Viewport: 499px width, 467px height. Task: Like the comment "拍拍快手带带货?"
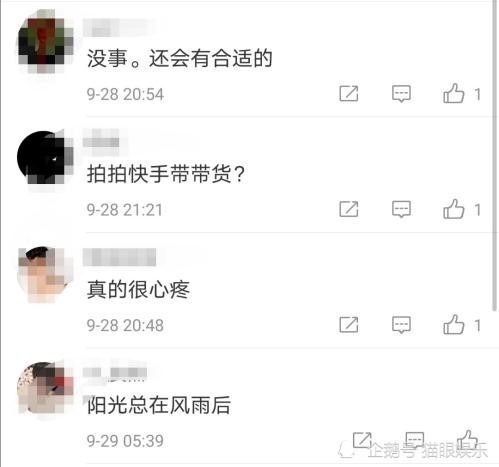(x=453, y=209)
